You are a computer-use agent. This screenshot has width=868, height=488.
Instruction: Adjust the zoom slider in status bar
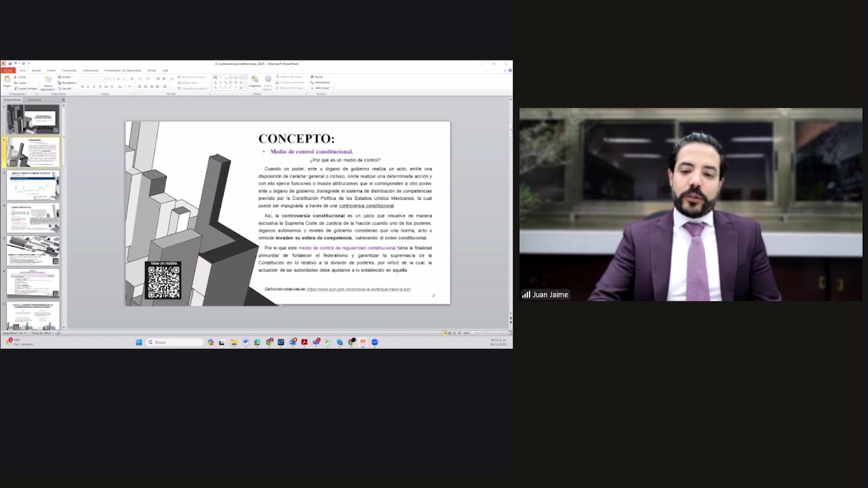coord(487,333)
